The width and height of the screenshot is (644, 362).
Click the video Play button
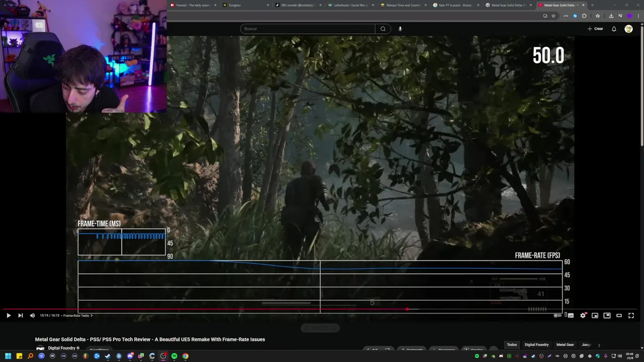click(x=8, y=315)
